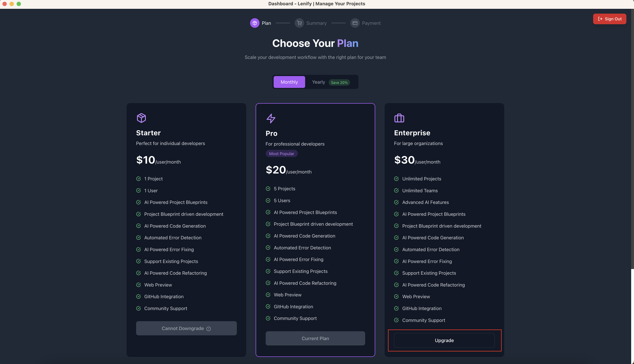Click the Cannot Downgrade button on Starter
The image size is (634, 364).
pos(186,328)
